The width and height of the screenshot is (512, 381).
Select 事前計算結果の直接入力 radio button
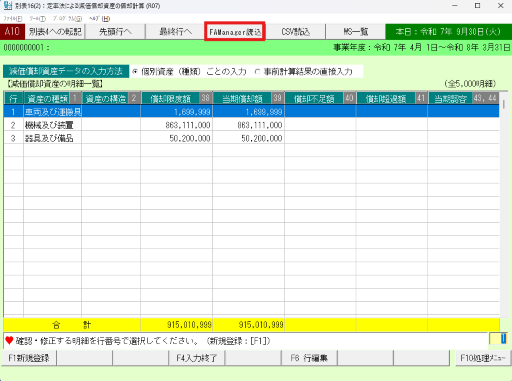coord(304,72)
